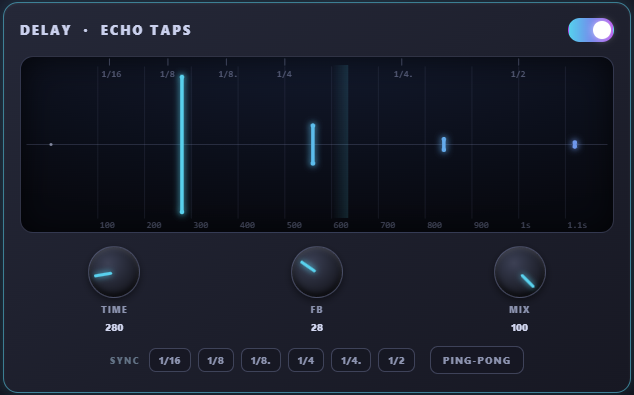
Task: Click the FB value 28
Action: [317, 327]
